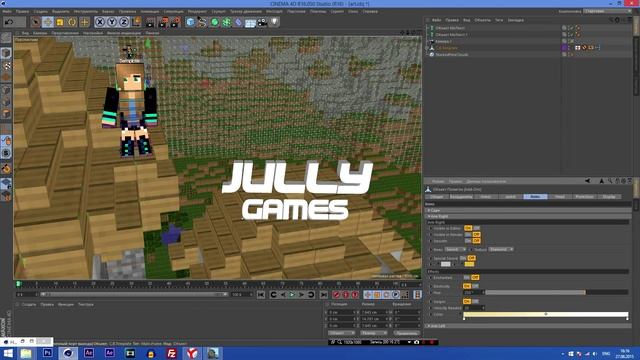Jump to the end of animation
This screenshot has height=360, width=640.
click(x=324, y=295)
